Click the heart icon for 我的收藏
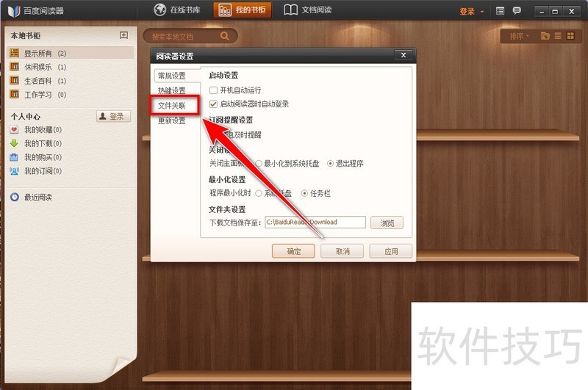Screen dimensions: 588x390 point(14,129)
